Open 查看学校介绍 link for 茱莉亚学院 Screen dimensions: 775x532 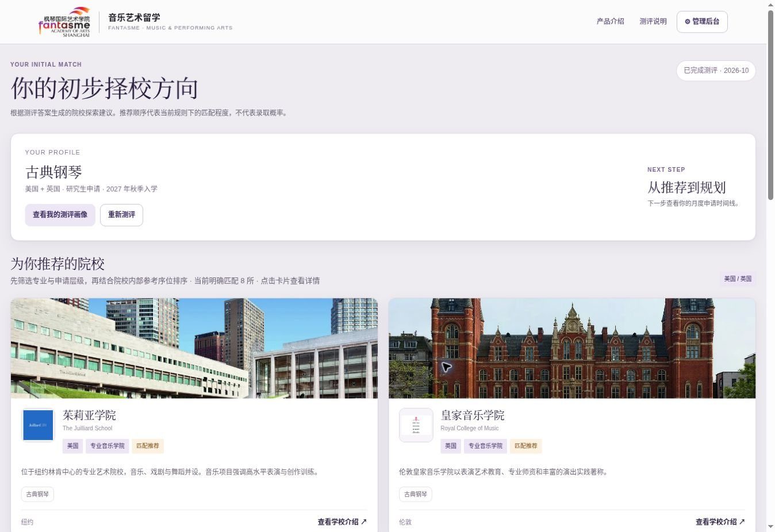point(342,522)
